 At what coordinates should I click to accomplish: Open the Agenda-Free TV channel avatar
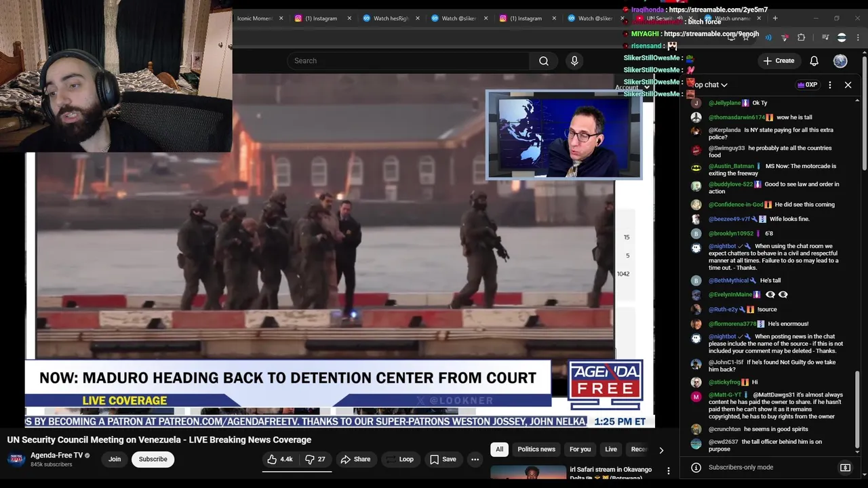[16, 460]
